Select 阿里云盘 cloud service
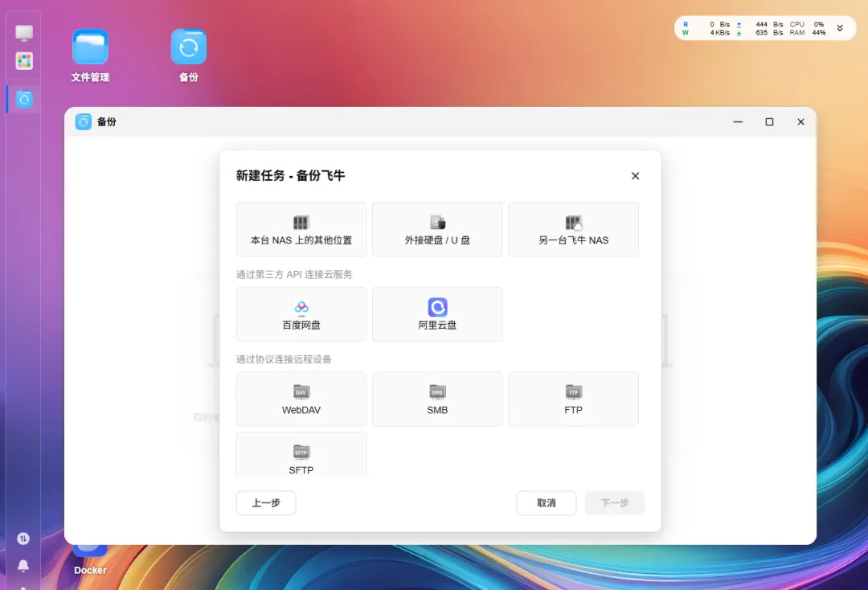Image resolution: width=868 pixels, height=590 pixels. pos(437,314)
